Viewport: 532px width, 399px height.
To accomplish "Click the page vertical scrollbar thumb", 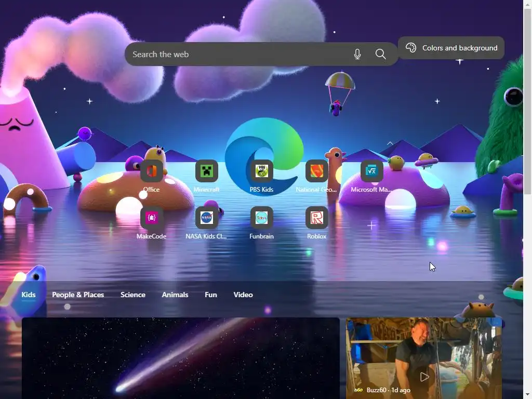I will tap(528, 102).
